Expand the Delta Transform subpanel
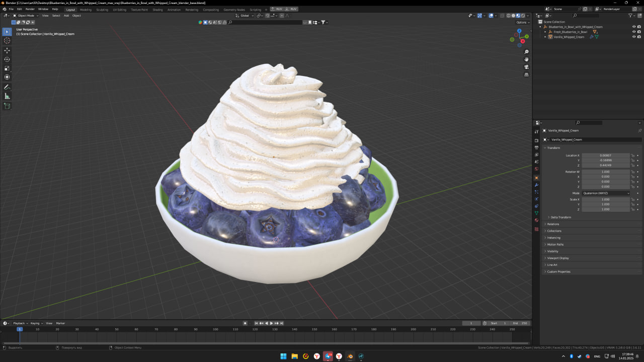This screenshot has width=644, height=362. coord(560,217)
